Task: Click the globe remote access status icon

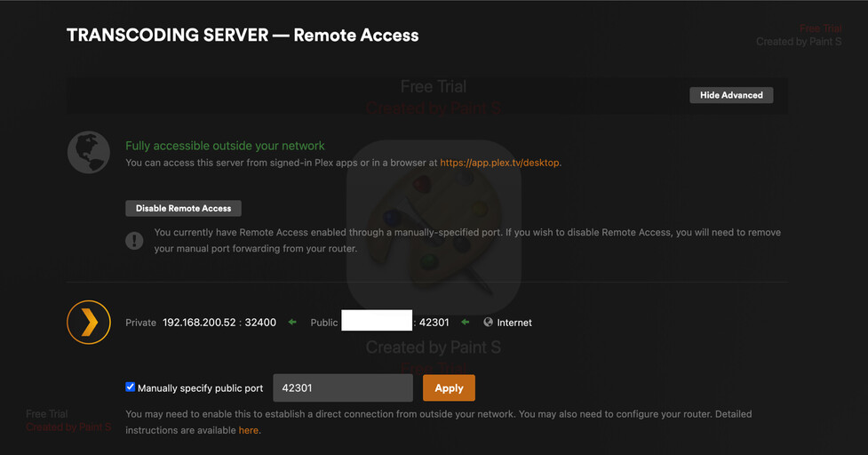Action: (89, 152)
